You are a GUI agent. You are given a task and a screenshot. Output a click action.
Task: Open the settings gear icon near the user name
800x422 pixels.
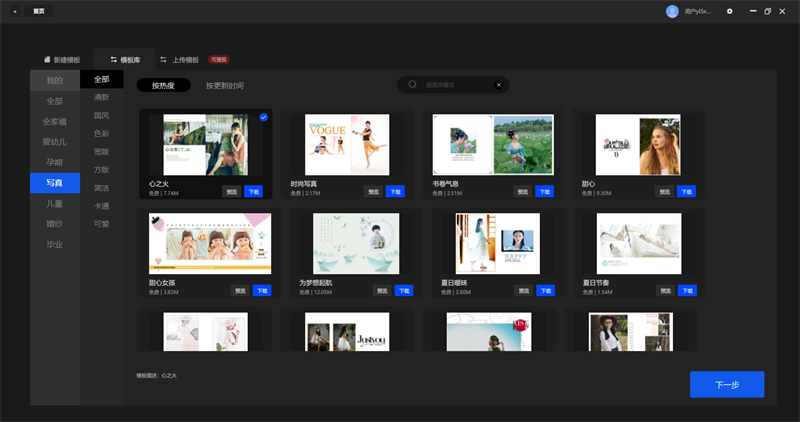(730, 11)
